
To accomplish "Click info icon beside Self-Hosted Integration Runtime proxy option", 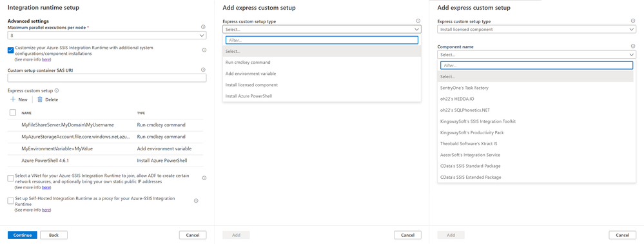I will tap(196, 201).
